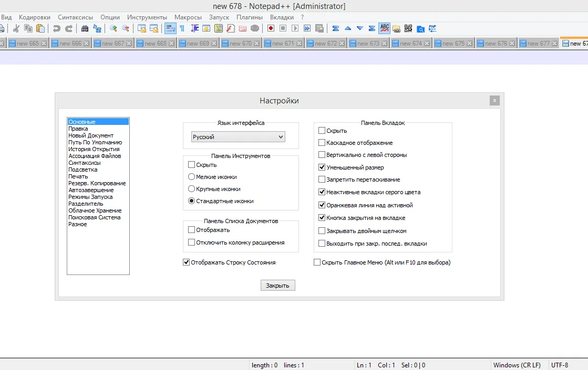The width and height of the screenshot is (588, 370).
Task: Select the Мелкие иконки radio button
Action: point(191,177)
